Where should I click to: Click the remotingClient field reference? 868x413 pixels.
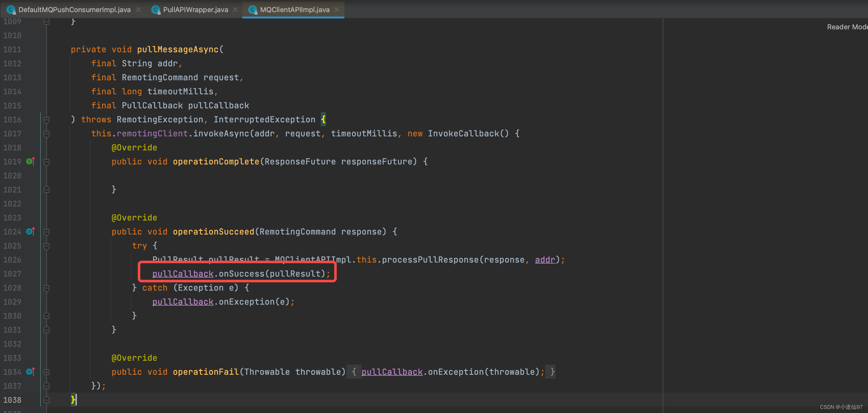pos(152,134)
